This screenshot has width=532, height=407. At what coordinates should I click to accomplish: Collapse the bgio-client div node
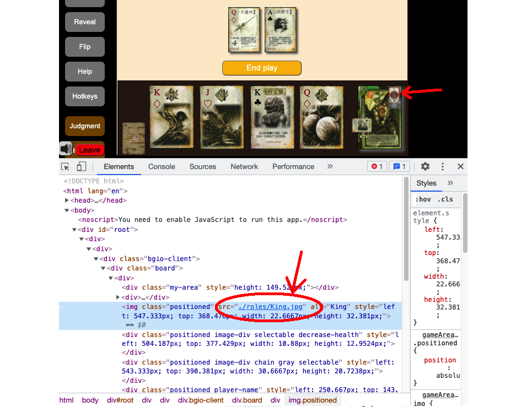tap(96, 259)
